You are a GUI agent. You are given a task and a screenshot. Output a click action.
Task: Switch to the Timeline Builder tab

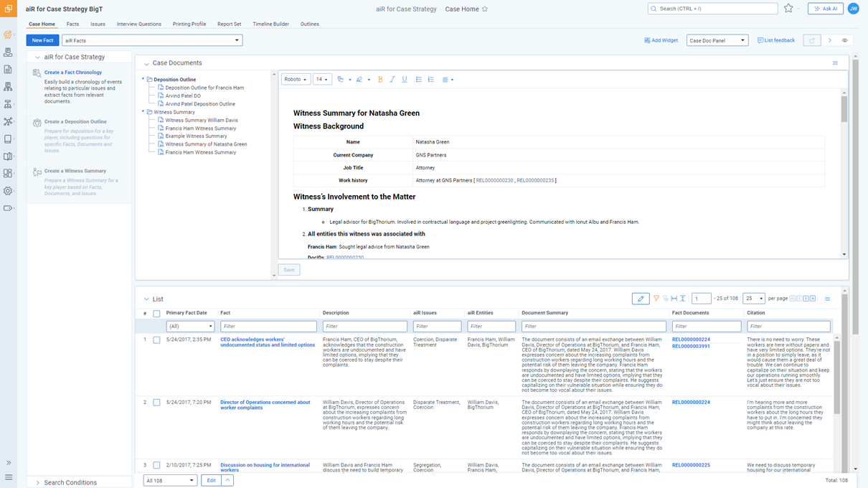pos(270,24)
